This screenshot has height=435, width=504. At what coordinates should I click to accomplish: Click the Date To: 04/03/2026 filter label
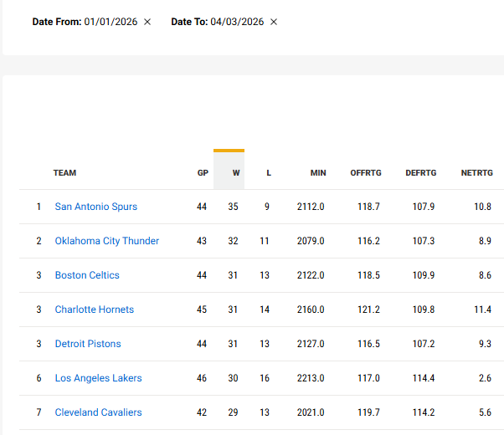(218, 22)
